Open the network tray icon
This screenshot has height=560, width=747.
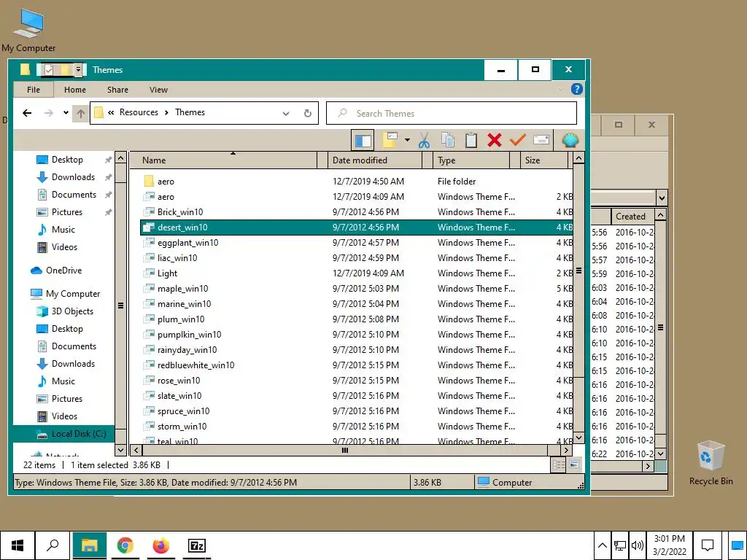pyautogui.click(x=620, y=545)
